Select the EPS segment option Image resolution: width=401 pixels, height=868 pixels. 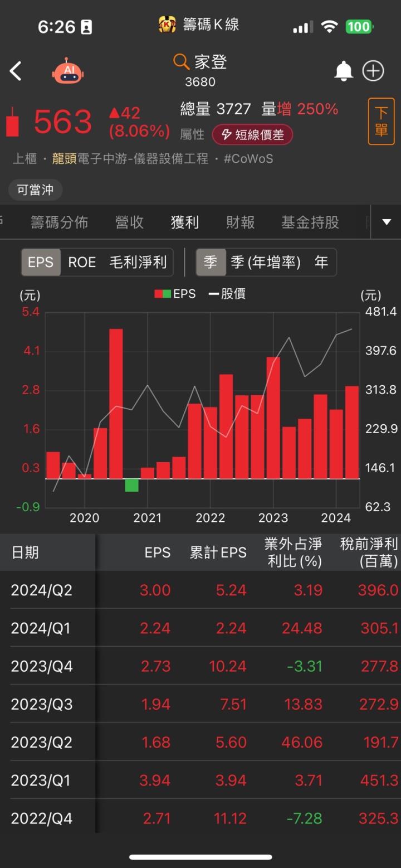[41, 262]
